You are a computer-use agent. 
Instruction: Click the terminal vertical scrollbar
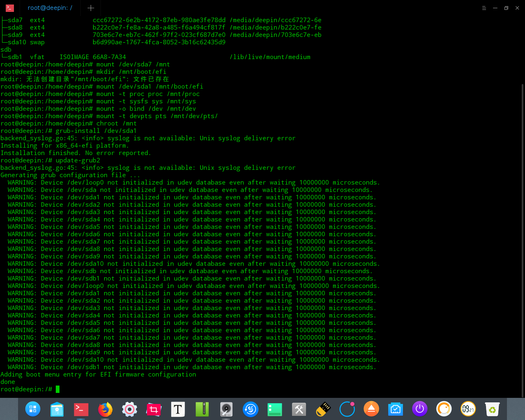point(523,240)
